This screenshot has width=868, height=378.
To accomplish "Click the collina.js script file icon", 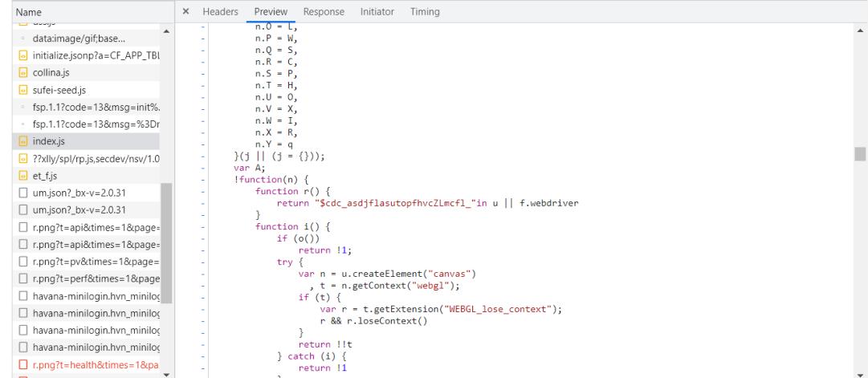I will [22, 72].
